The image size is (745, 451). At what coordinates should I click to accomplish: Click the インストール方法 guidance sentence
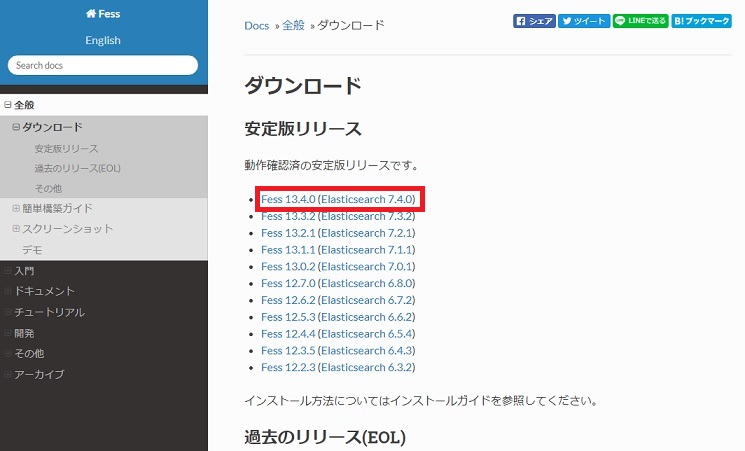point(421,401)
